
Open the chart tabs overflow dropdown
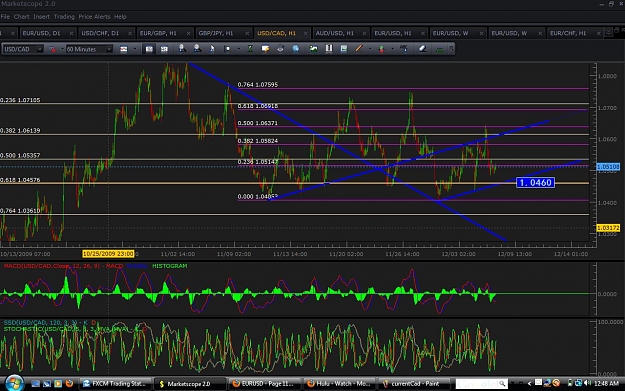(608, 32)
